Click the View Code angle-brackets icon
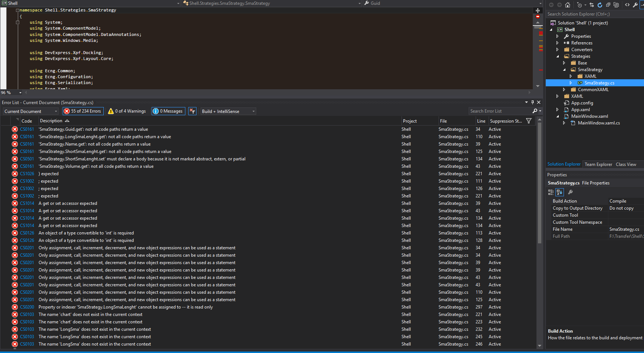The height and width of the screenshot is (353, 644). (627, 5)
